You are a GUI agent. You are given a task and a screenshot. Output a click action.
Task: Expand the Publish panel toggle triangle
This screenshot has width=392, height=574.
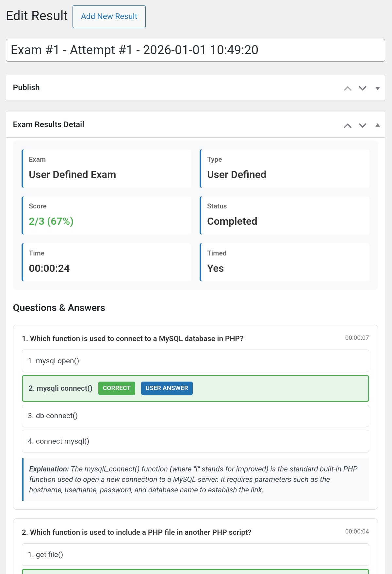pos(378,88)
